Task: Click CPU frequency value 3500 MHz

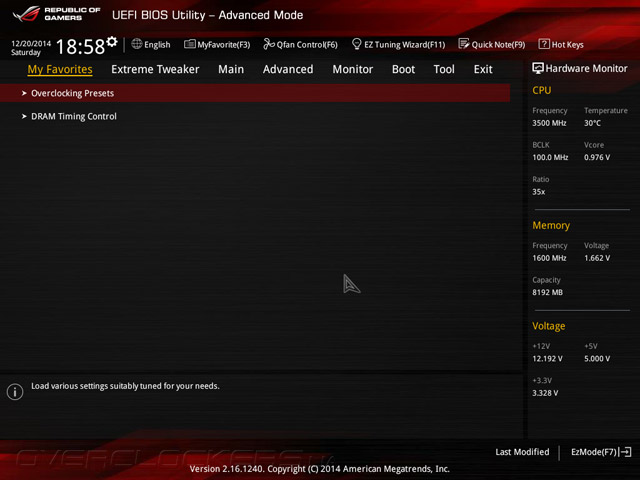Action: tap(549, 123)
